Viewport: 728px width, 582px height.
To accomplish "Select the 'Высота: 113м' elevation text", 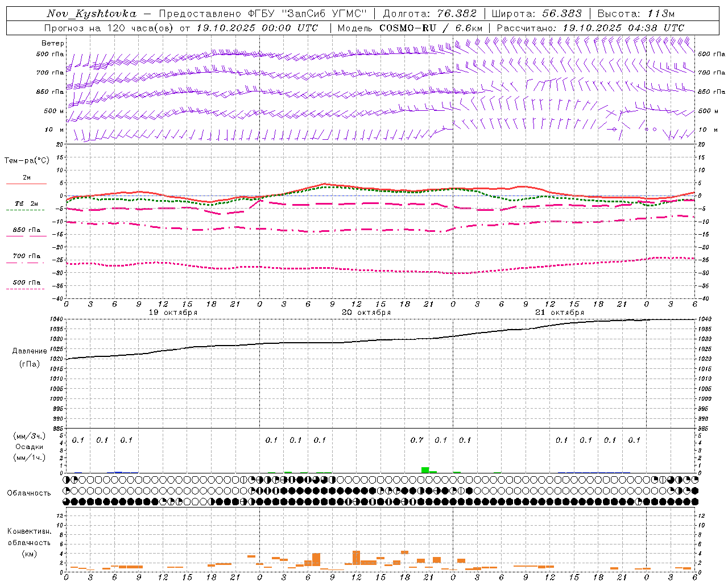I will [x=636, y=14].
